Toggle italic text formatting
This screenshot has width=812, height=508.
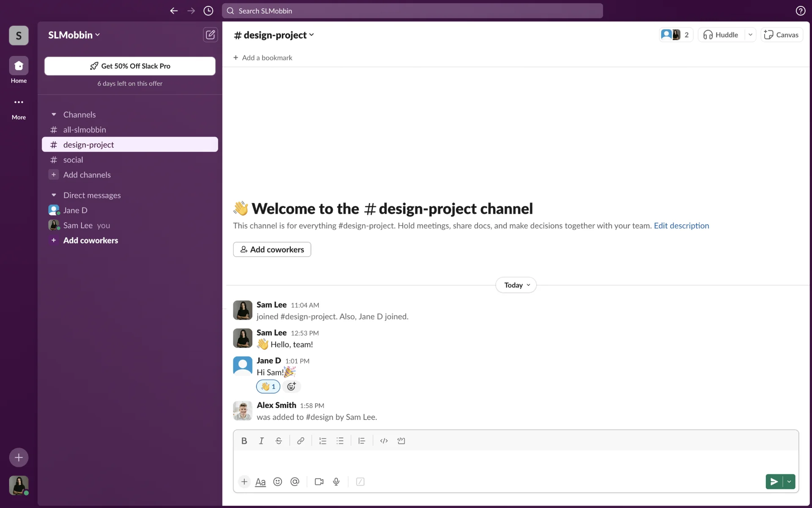tap(261, 441)
